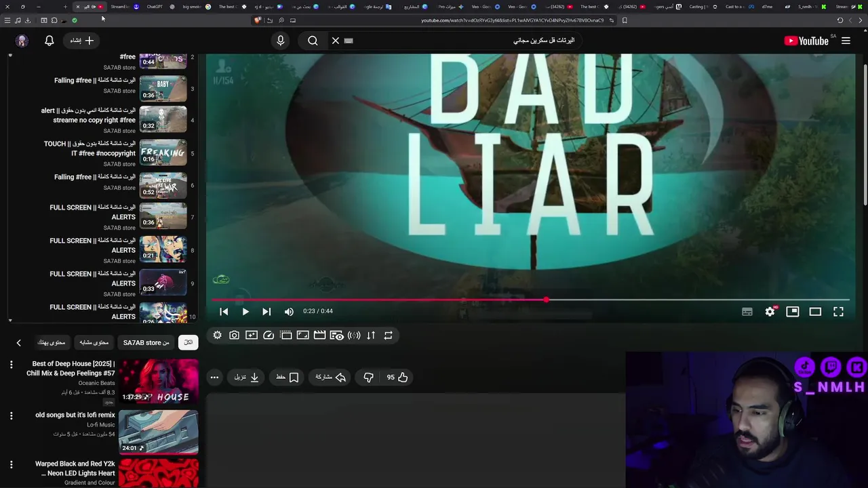Screen dimensions: 868x488
Task: Open the audio boost sound-wave icon
Action: coord(354,335)
